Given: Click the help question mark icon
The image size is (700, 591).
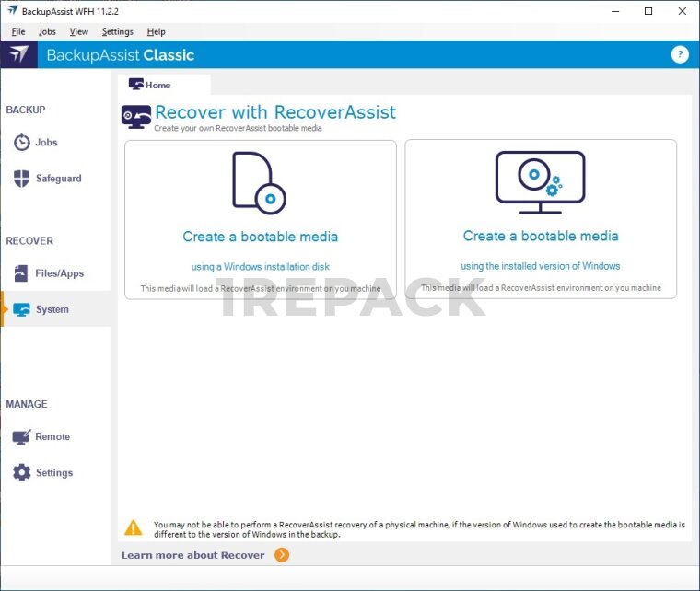Looking at the screenshot, I should tap(680, 54).
